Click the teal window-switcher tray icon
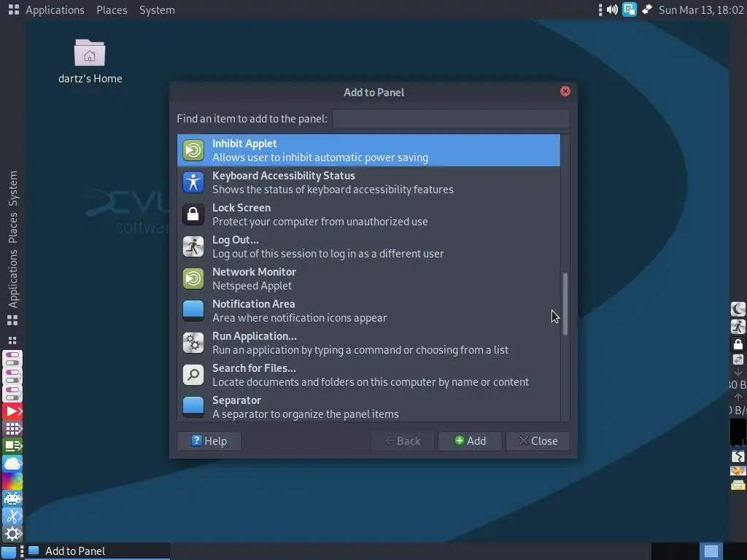Viewport: 747px width, 560px height. 630,9
